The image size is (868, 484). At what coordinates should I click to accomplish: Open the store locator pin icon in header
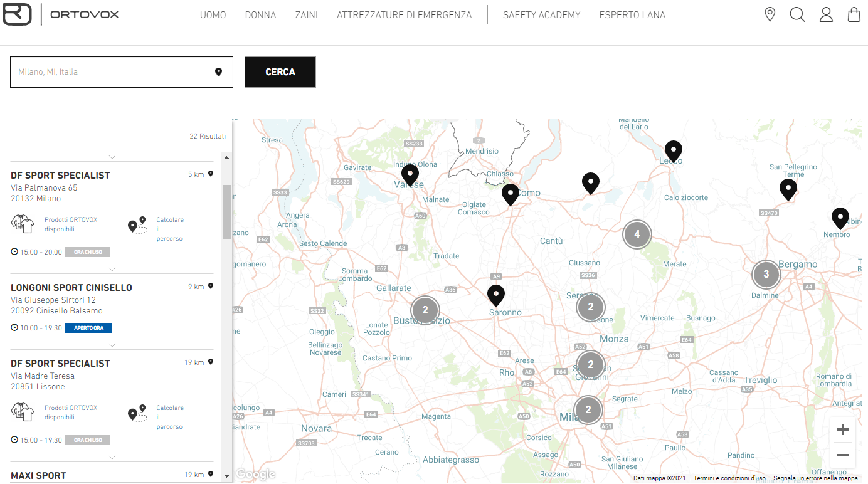pyautogui.click(x=770, y=14)
